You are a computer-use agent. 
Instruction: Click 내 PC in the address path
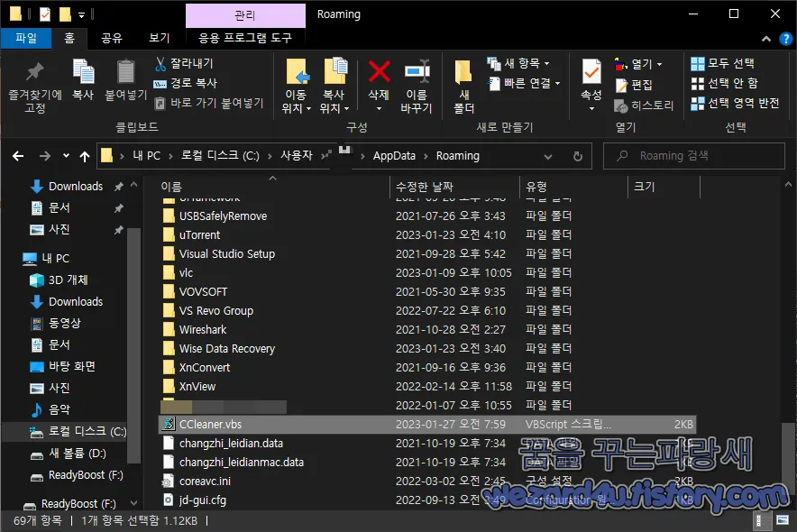tap(146, 155)
